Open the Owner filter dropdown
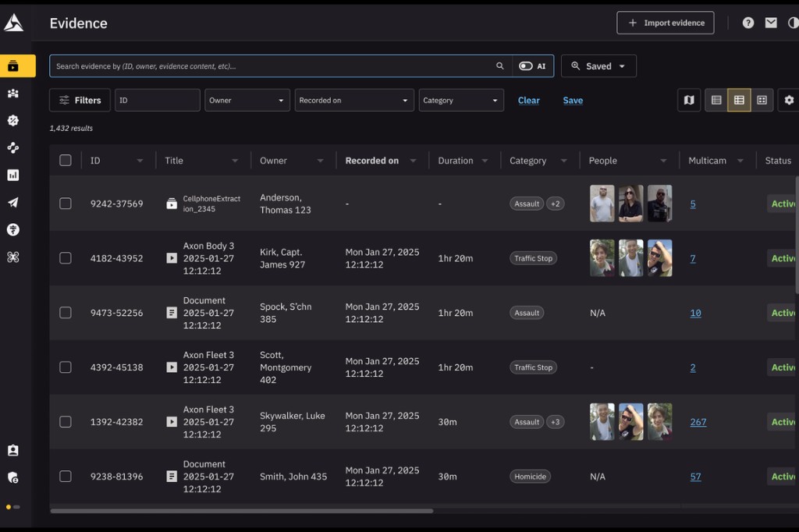Image resolution: width=799 pixels, height=532 pixels. 247,100
